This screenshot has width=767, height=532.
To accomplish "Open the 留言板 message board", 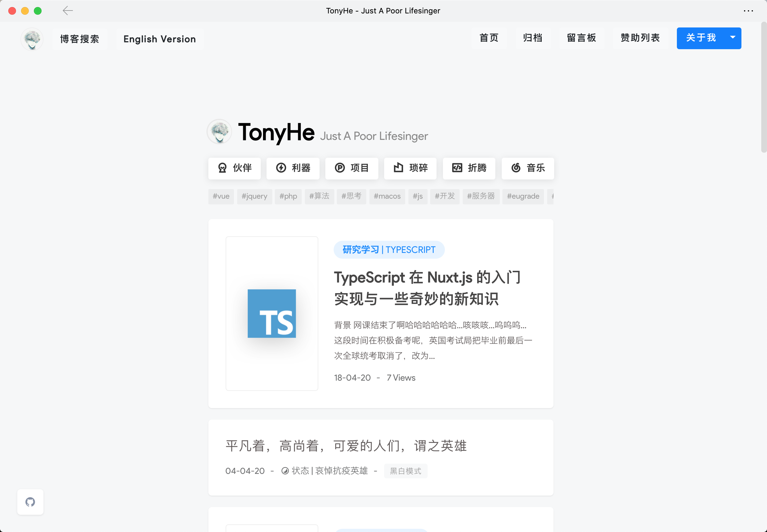I will point(581,38).
